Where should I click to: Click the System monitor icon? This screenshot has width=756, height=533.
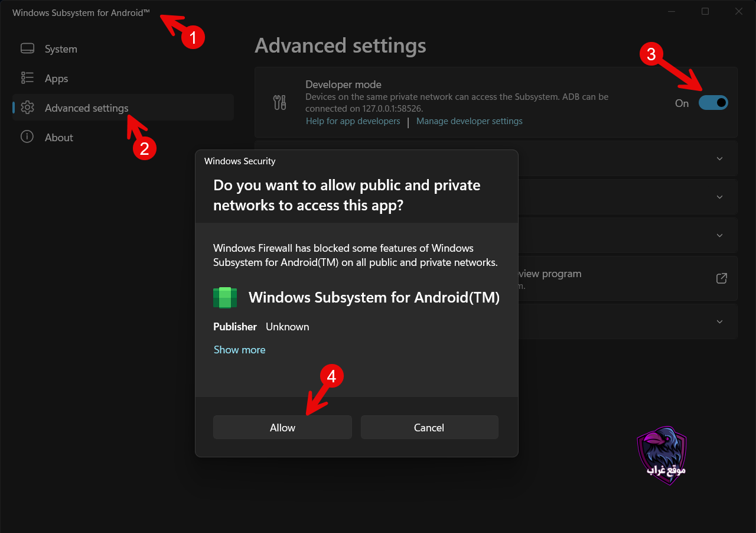[27, 48]
